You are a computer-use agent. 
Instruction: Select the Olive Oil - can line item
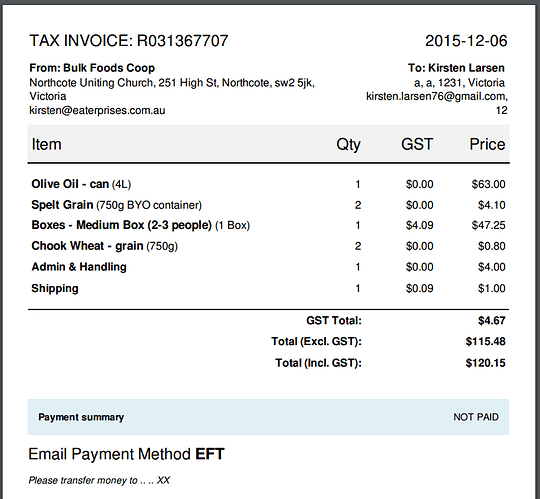(268, 184)
